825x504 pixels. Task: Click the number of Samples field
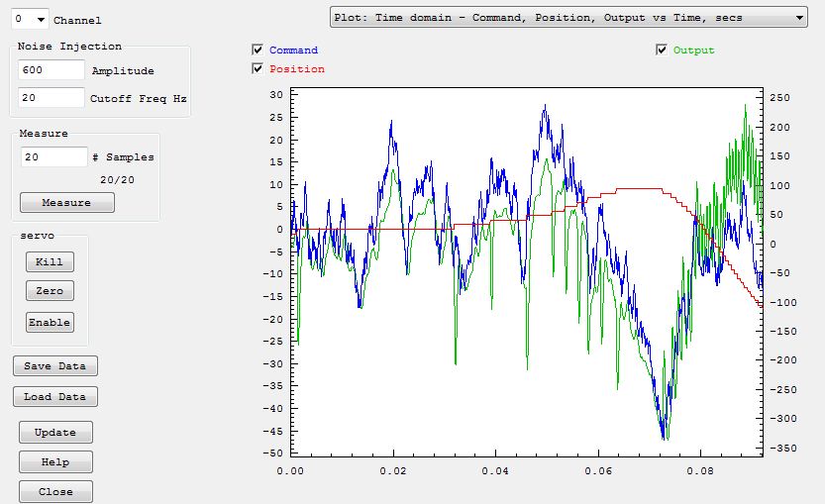coord(54,157)
